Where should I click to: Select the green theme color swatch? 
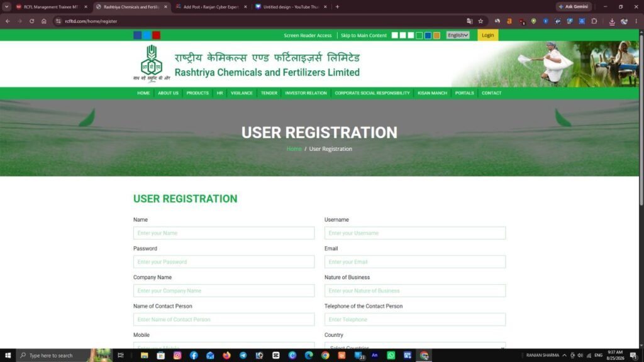click(419, 35)
